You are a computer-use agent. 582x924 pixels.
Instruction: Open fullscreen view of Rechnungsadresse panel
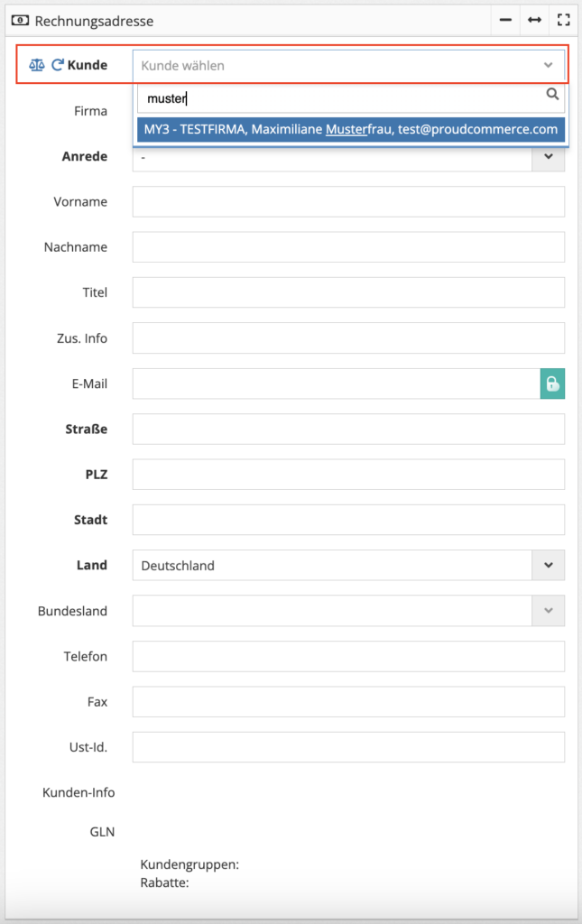(563, 20)
